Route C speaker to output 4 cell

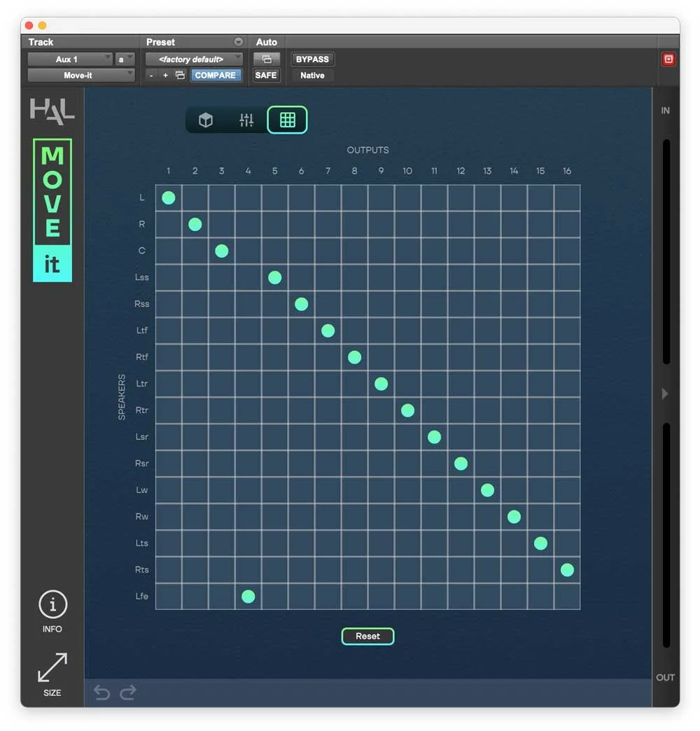tap(248, 251)
